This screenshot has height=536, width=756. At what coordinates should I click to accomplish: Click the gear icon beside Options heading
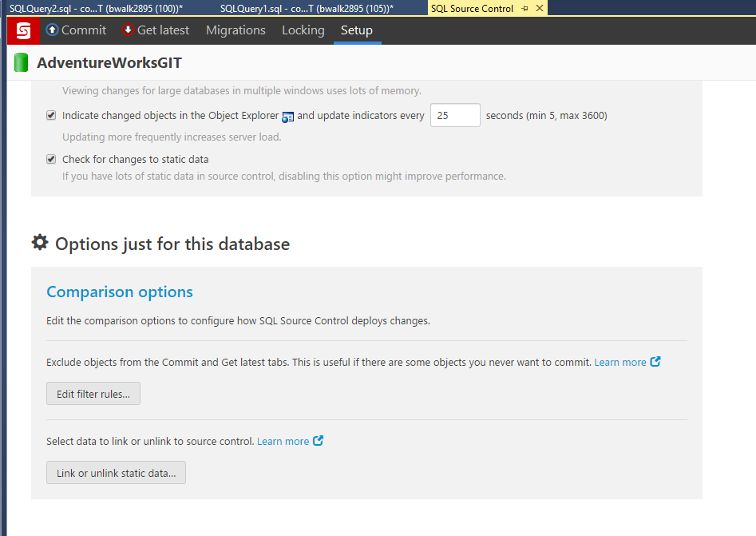40,242
